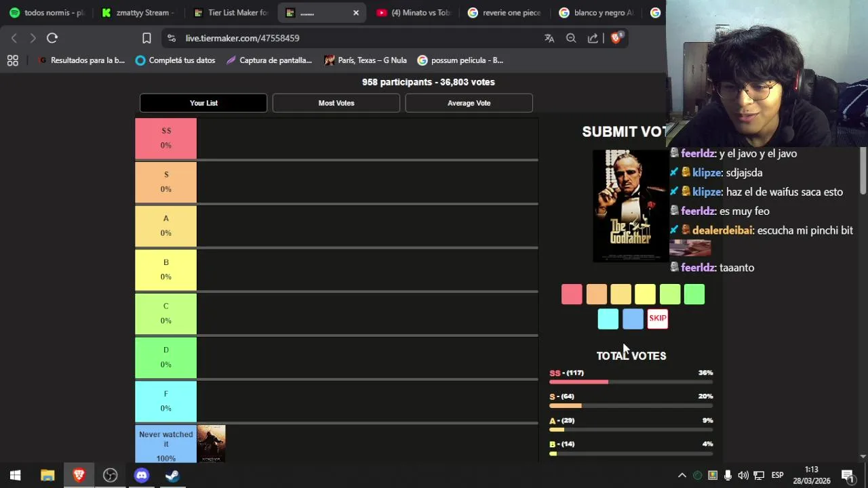The image size is (868, 488).
Task: Click the B tier label
Action: tap(165, 270)
